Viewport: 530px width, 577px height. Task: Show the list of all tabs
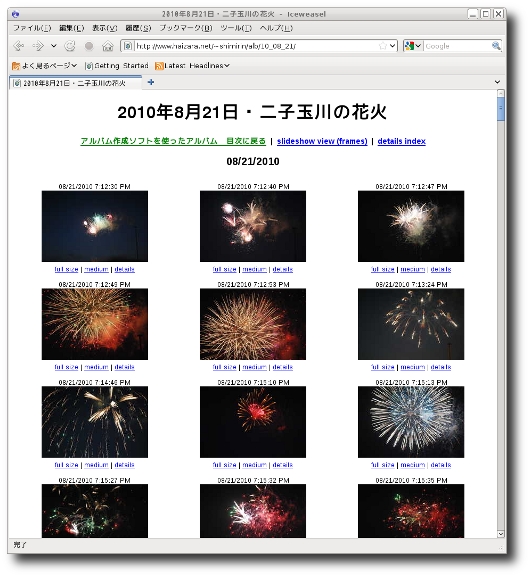pos(497,82)
